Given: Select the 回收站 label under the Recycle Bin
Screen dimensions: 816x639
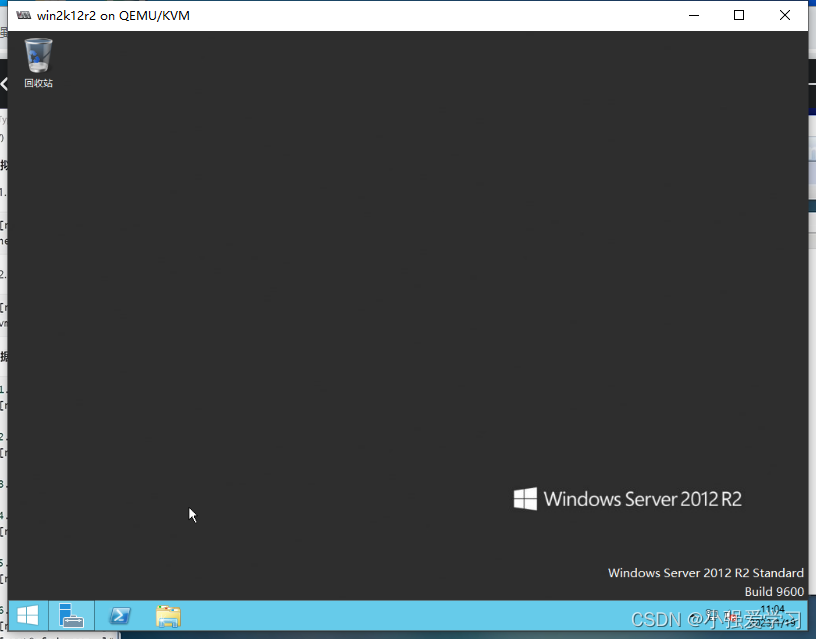Looking at the screenshot, I should click(38, 83).
